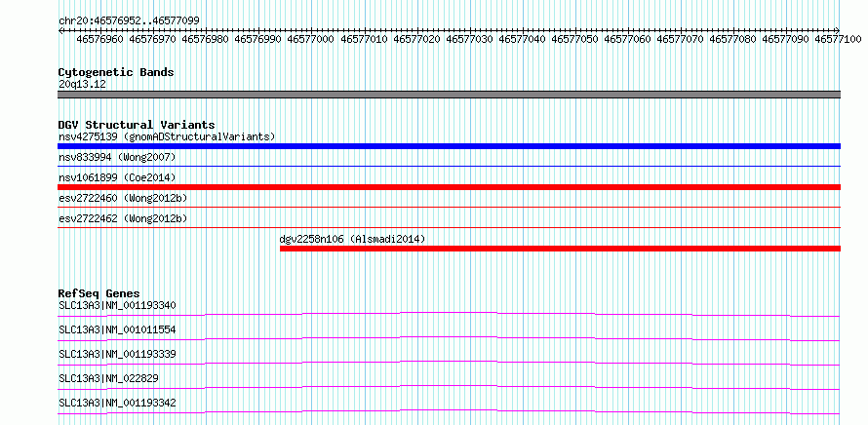Click ruler position 46577030
This screenshot has width=868, height=425.
[x=469, y=39]
